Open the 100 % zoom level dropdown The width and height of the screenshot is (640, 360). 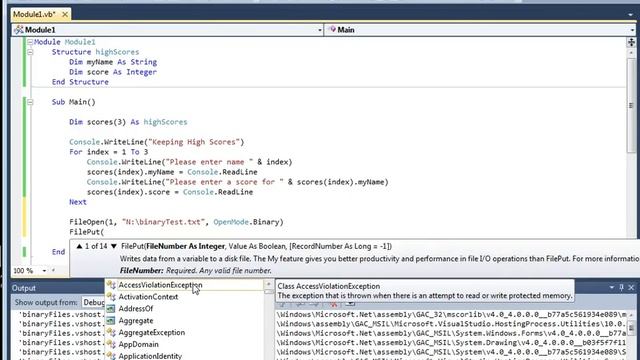[44, 271]
